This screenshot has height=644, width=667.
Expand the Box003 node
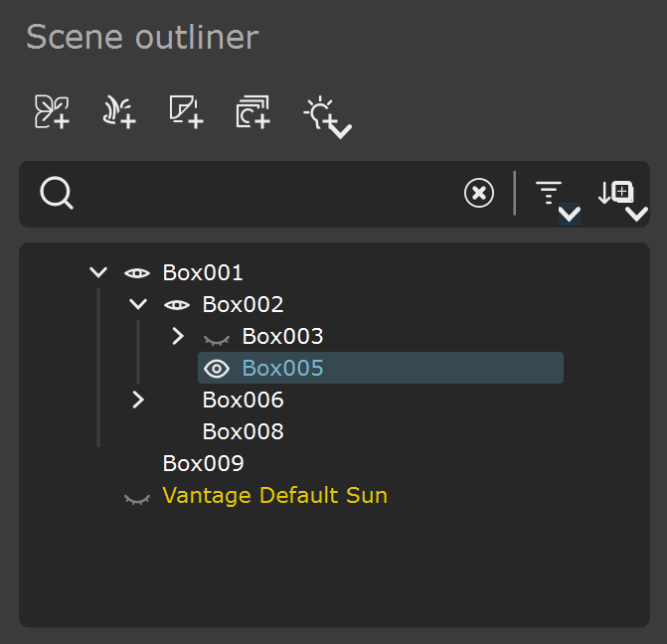point(178,336)
